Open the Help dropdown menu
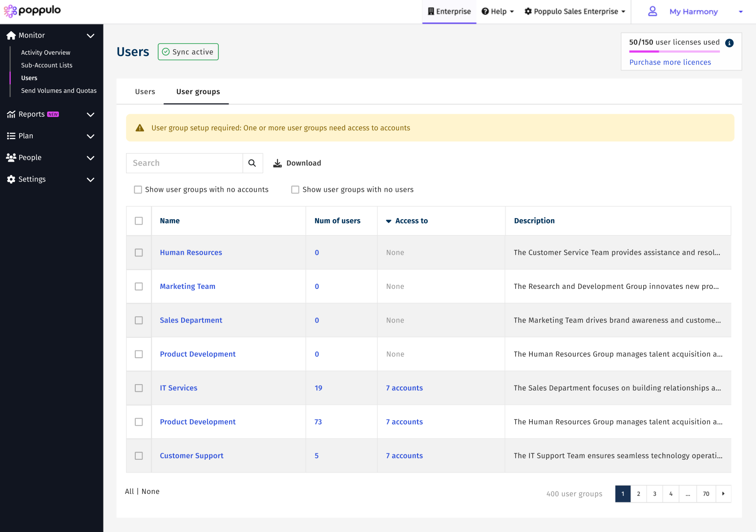 498,11
